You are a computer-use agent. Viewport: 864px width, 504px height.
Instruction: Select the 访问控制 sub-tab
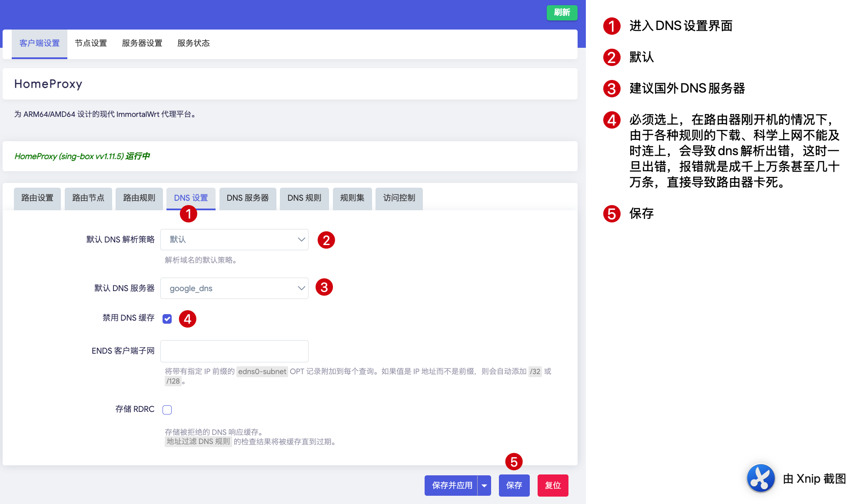399,198
